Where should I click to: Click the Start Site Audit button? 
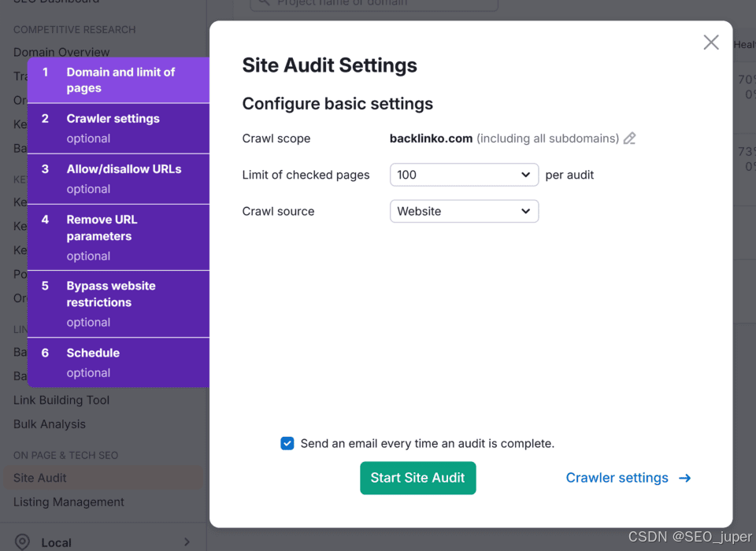pos(417,478)
